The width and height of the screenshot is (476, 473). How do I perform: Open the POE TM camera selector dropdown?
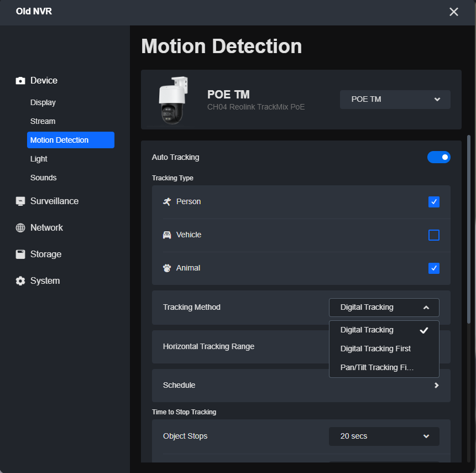pos(395,100)
